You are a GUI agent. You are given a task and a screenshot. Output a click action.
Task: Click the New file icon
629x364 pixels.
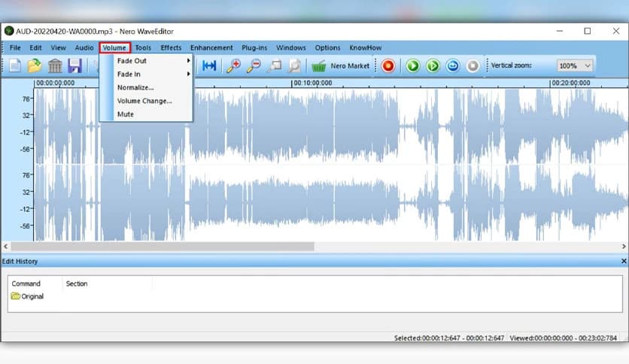(15, 65)
